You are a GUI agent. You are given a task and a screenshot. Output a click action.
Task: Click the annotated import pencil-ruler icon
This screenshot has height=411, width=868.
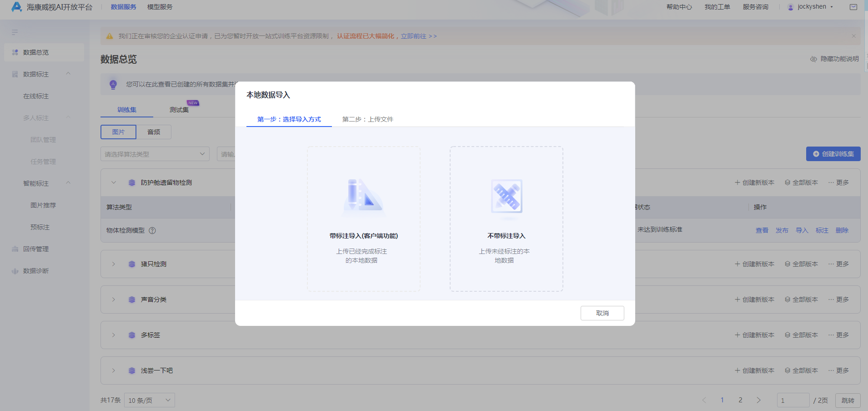(363, 196)
